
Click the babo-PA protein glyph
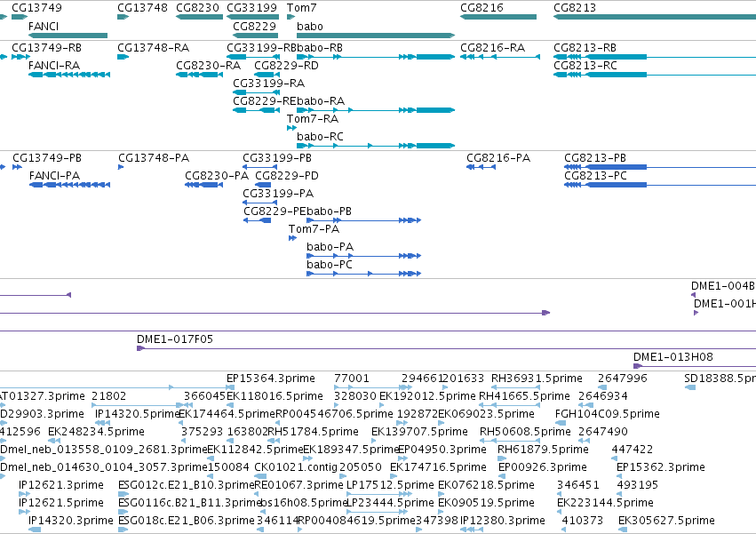[x=364, y=256]
